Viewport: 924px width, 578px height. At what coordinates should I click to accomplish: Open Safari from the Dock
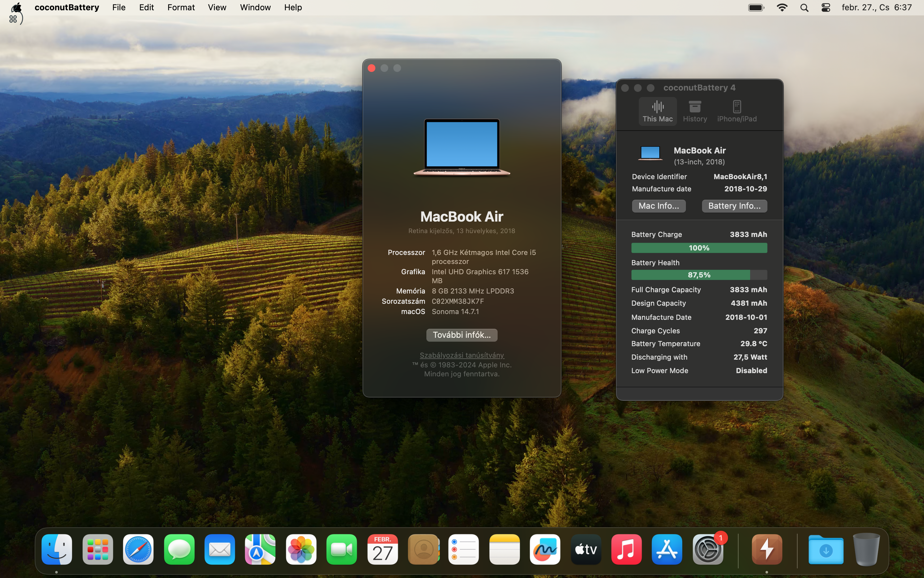(138, 549)
